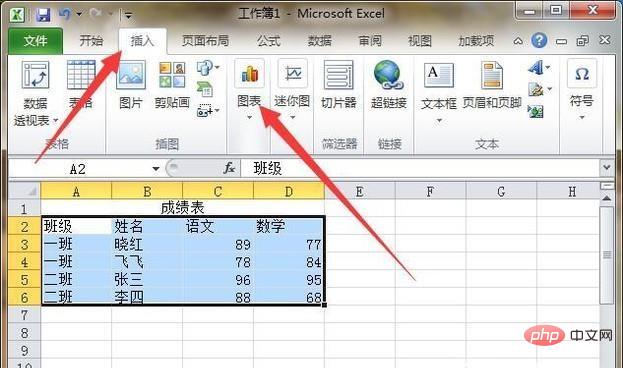
Task: Select column header A
Action: pyautogui.click(x=76, y=191)
